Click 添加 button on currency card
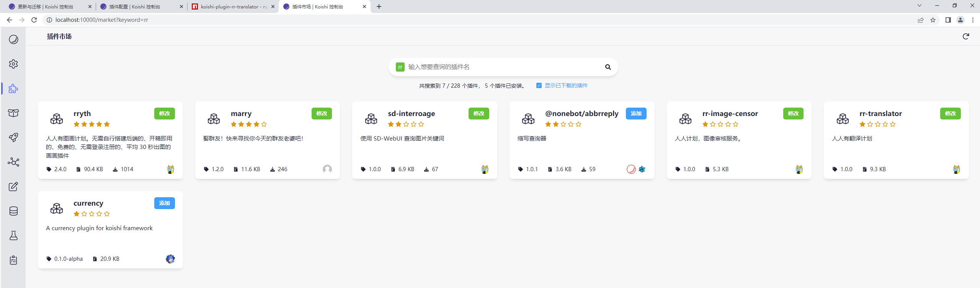This screenshot has height=288, width=980. (165, 203)
